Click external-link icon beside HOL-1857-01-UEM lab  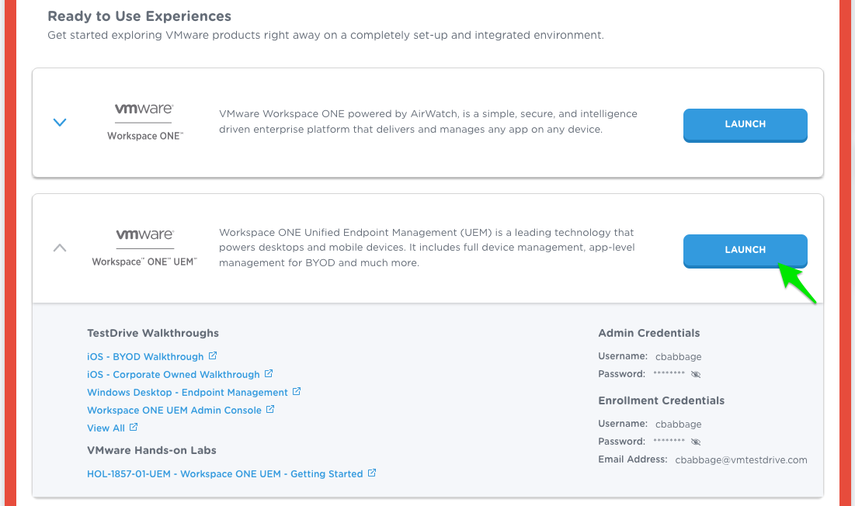tap(372, 473)
